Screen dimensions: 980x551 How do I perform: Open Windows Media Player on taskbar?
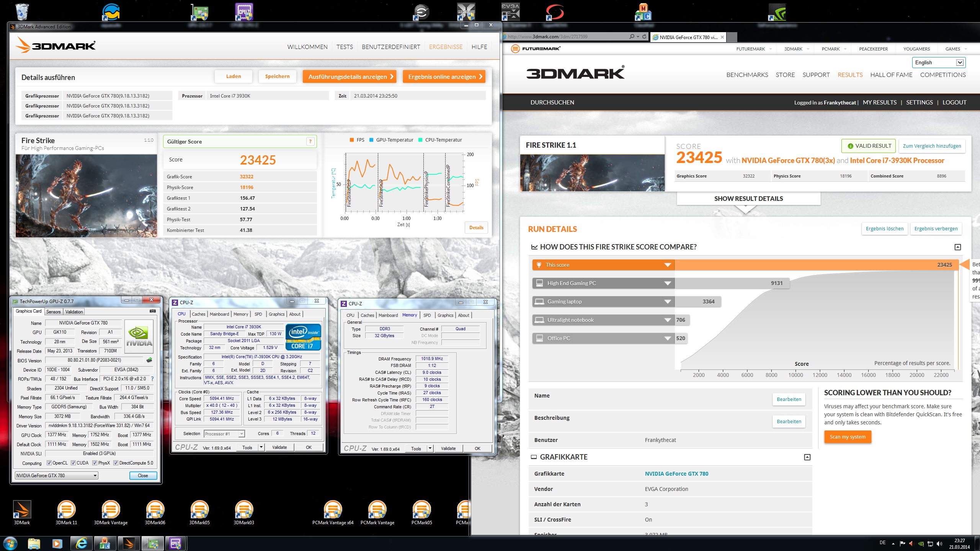57,543
